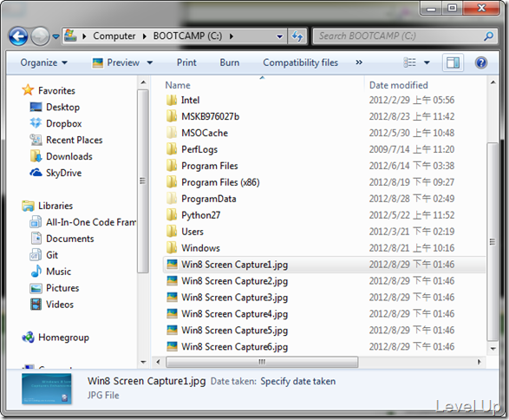Open the address bar history dropdown
The image size is (509, 420).
click(x=279, y=36)
